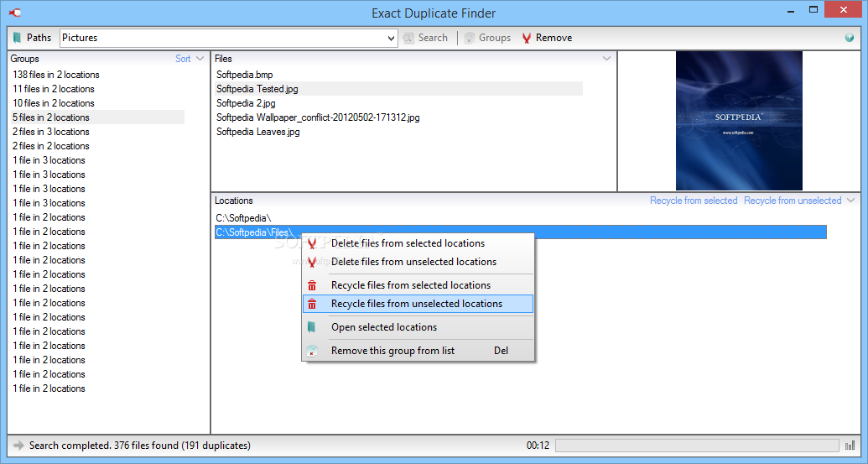Click the status bar arrow icon

[x=18, y=446]
